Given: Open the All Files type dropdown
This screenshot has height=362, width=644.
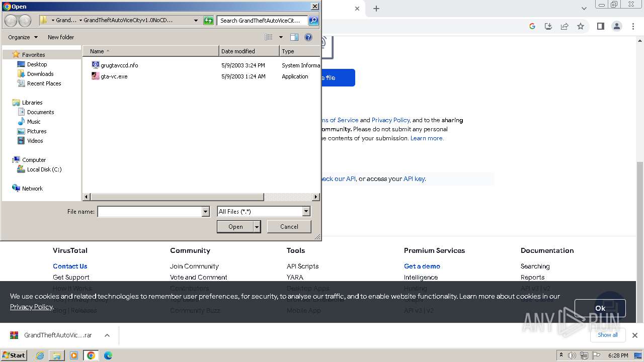Looking at the screenshot, I should tap(264, 212).
